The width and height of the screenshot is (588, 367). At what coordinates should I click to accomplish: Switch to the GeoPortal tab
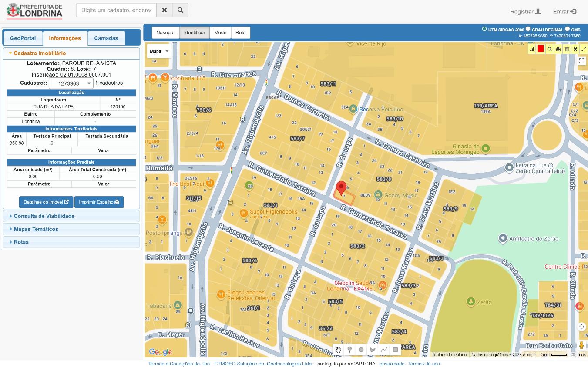tap(23, 38)
